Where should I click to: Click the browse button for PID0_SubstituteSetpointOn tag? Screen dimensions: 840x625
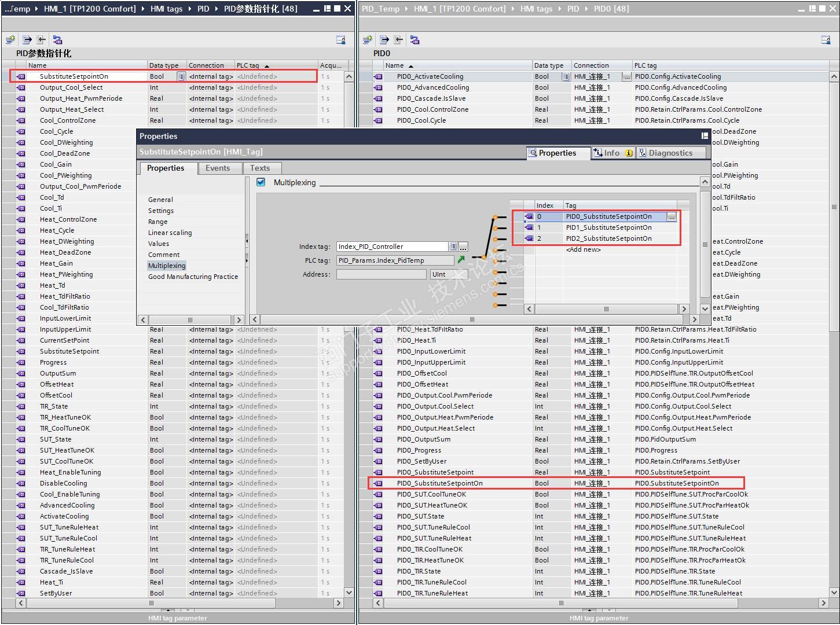tap(671, 216)
